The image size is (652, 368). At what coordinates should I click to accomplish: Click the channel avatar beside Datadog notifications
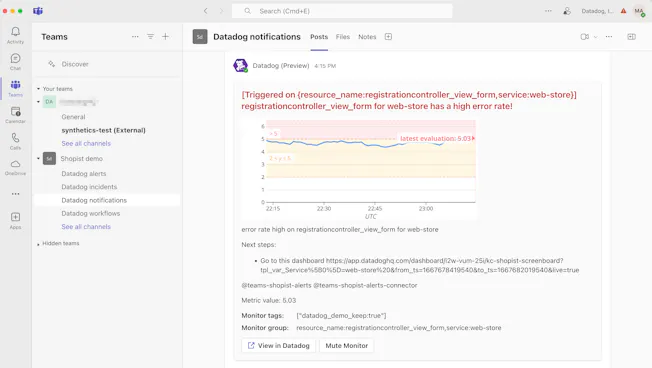pyautogui.click(x=200, y=37)
